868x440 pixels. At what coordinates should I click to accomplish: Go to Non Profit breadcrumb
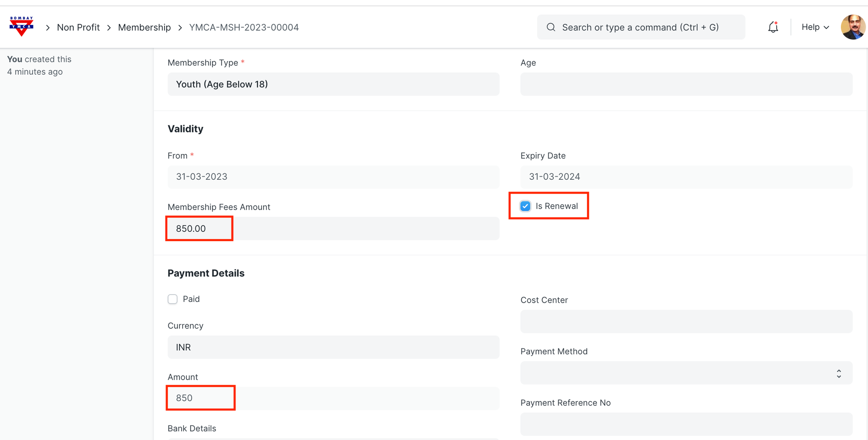click(78, 28)
